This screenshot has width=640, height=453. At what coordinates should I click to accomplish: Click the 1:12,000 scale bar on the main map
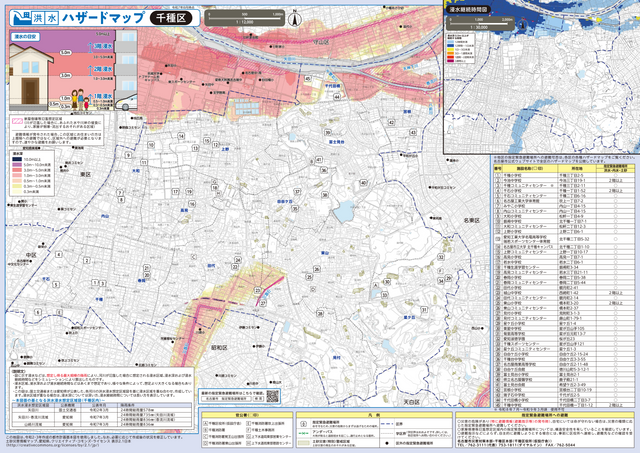tap(244, 18)
